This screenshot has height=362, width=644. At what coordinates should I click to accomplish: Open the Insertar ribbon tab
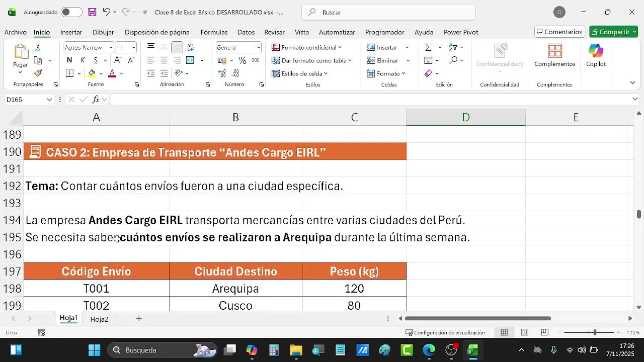[x=71, y=32]
